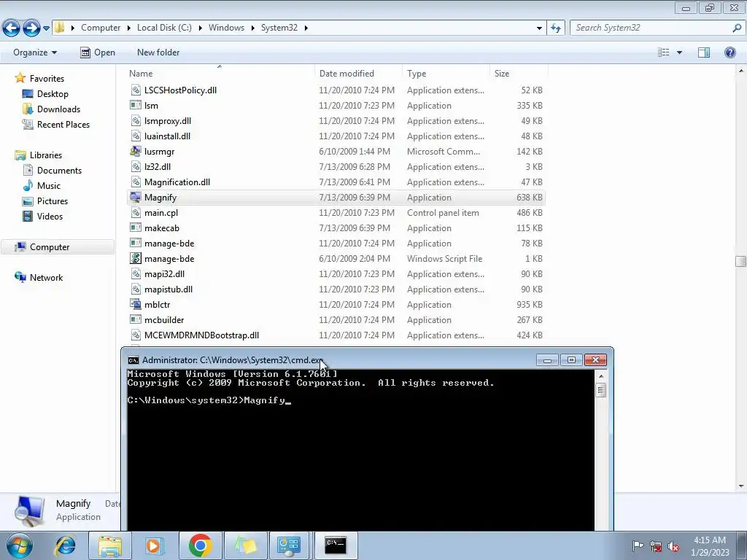Select the Magnify application icon in list

click(x=135, y=197)
